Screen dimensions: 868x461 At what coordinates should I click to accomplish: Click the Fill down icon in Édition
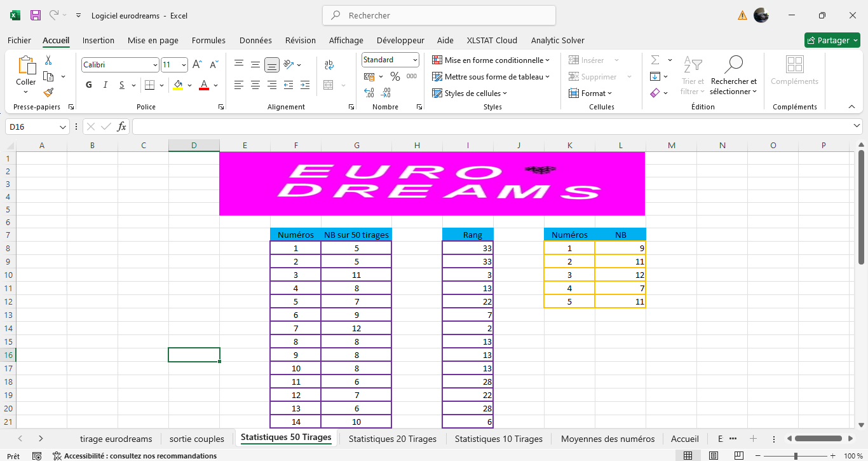(655, 76)
